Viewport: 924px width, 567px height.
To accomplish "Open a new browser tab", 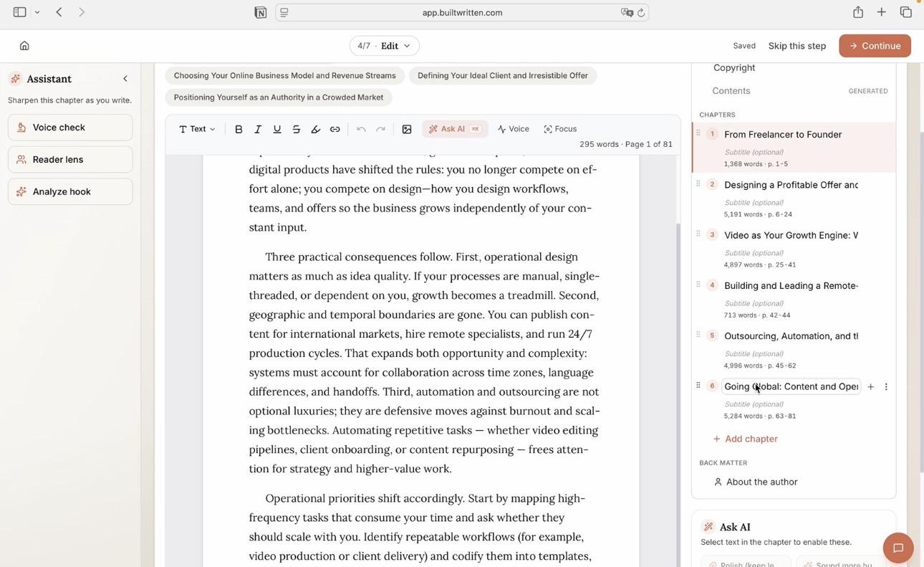I will click(882, 12).
